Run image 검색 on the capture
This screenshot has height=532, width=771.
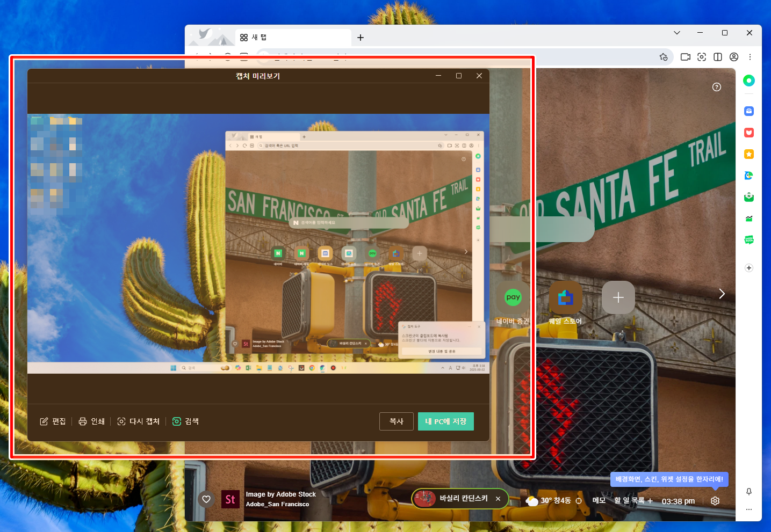(185, 421)
